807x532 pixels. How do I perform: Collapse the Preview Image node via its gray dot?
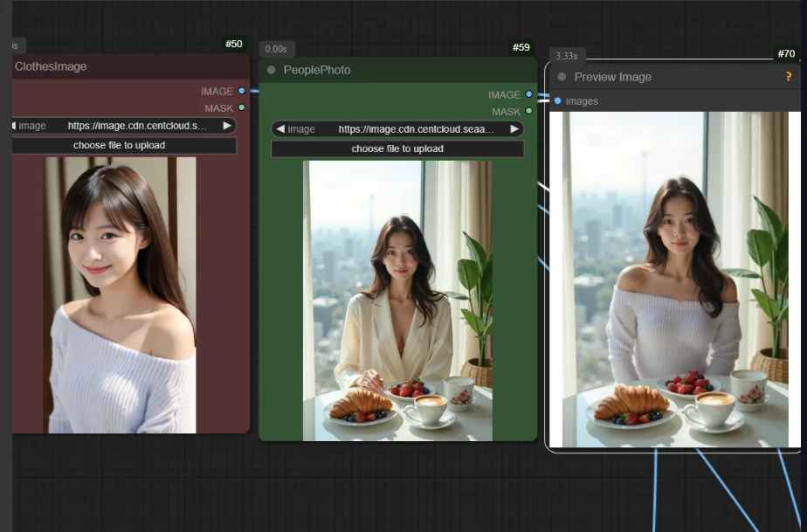pos(562,77)
